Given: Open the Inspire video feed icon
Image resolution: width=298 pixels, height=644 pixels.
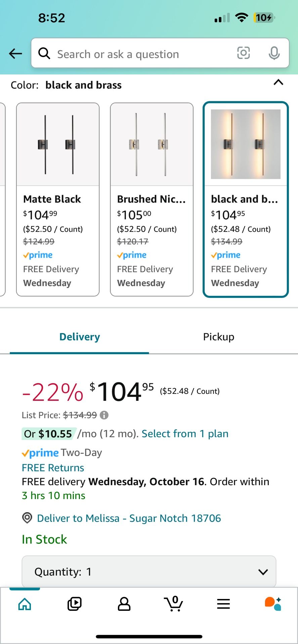Looking at the screenshot, I should (74, 604).
